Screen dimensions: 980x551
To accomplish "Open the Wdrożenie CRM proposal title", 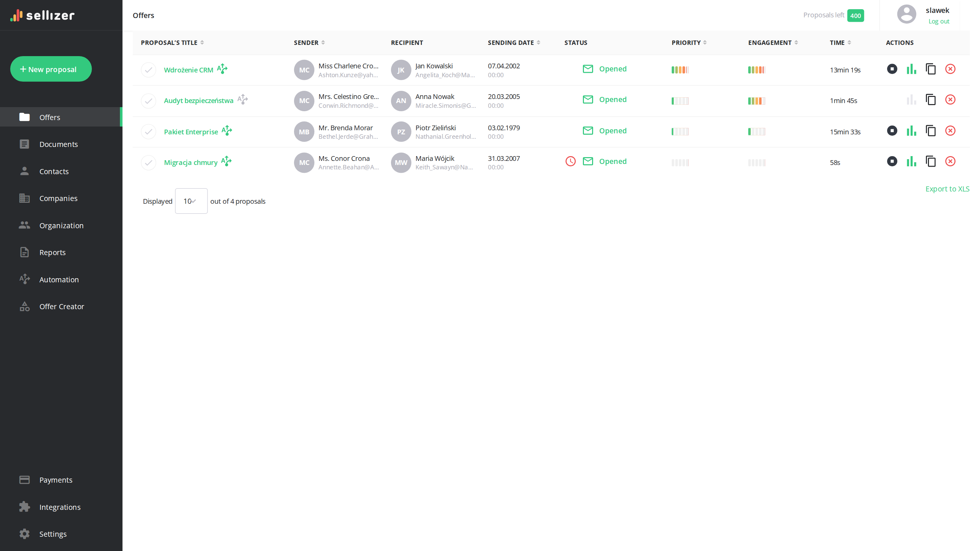I will click(188, 70).
